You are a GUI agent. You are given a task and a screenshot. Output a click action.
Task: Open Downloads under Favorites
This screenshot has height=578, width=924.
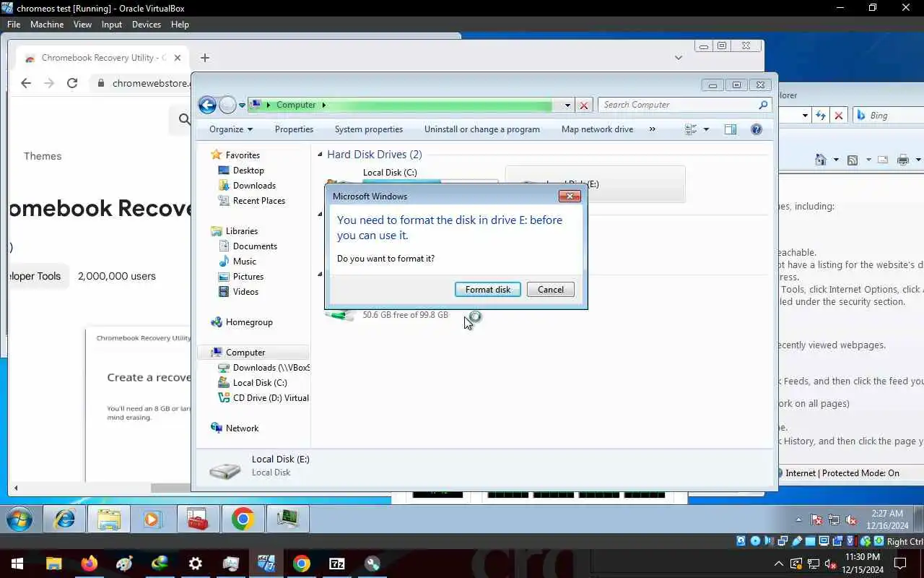pos(254,186)
